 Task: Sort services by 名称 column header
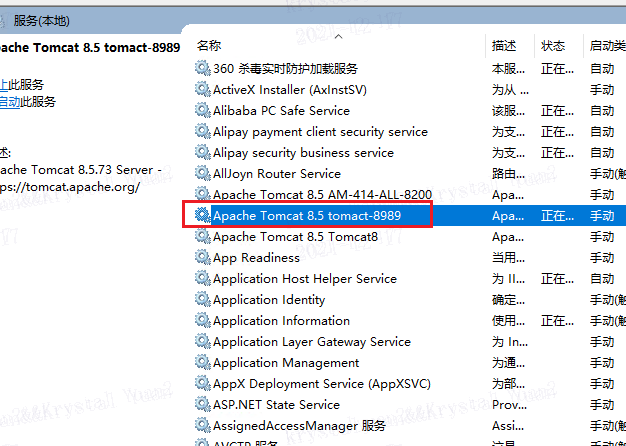click(x=209, y=46)
